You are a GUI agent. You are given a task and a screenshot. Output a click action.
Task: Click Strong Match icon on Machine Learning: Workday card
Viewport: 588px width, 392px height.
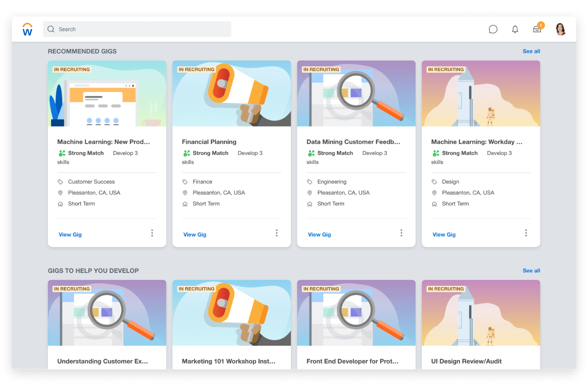pos(436,153)
